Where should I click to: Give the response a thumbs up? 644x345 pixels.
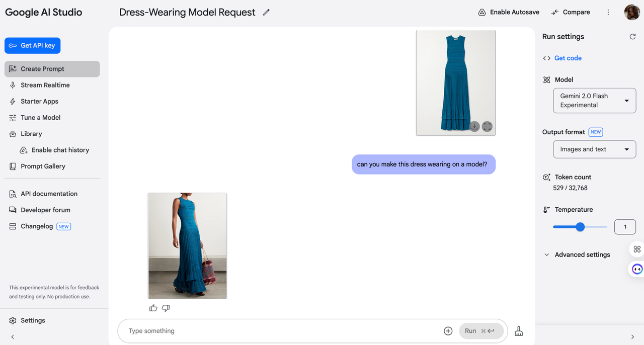click(153, 308)
